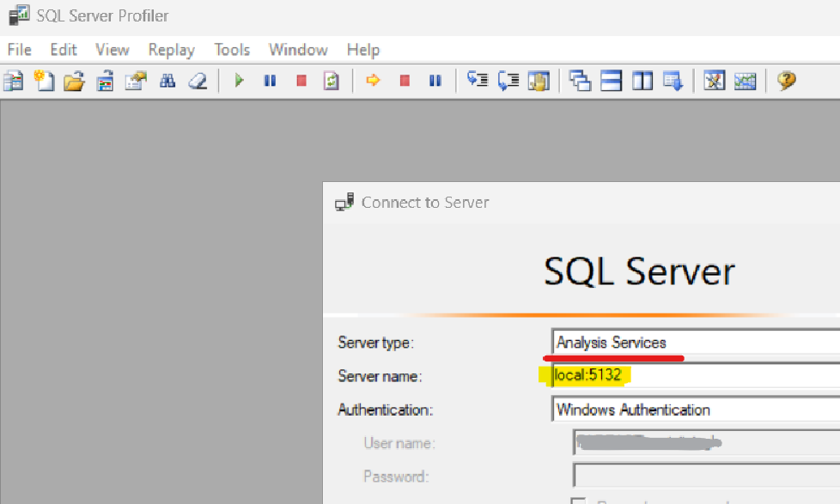Cascade windows using toolbar icon
The width and height of the screenshot is (840, 504).
tap(580, 81)
